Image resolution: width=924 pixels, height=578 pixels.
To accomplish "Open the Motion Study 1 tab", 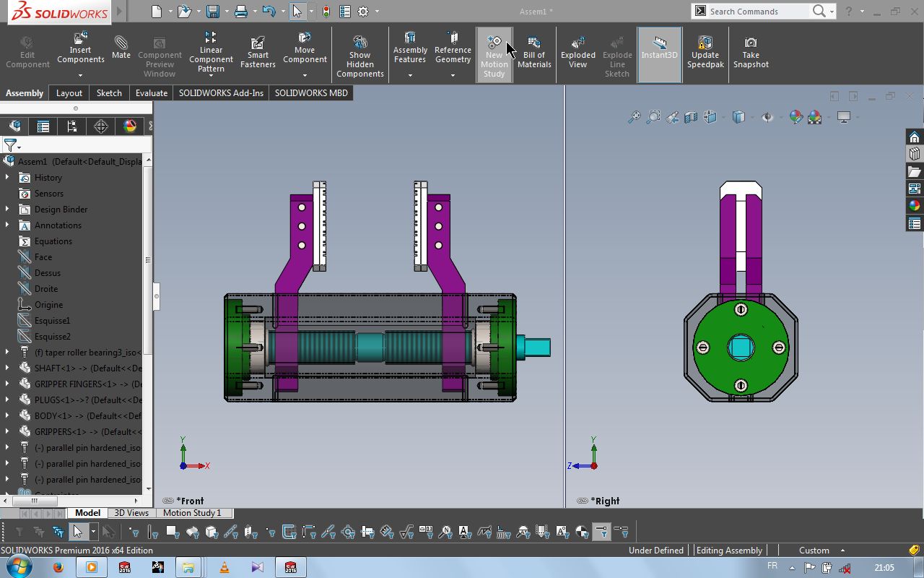I will [x=192, y=513].
